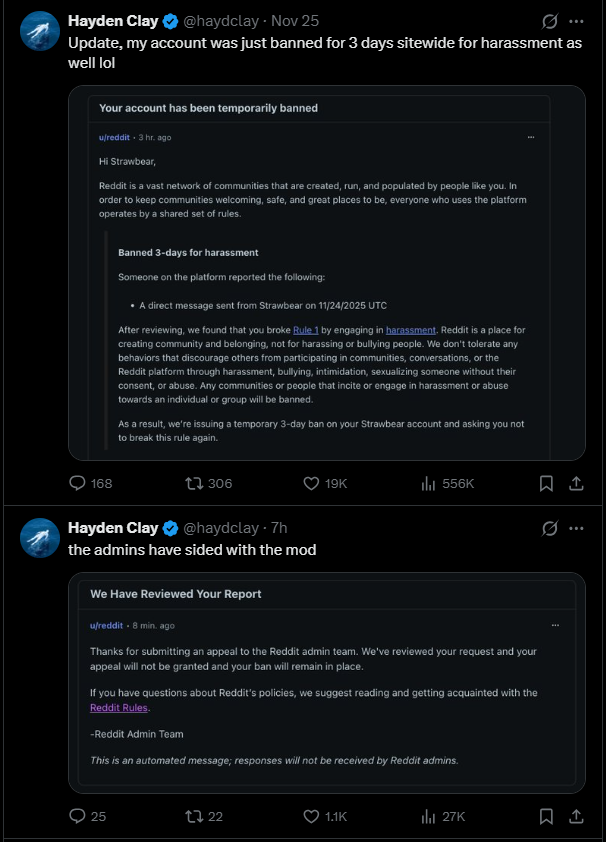Like the tweet with 19K likes
Screen dimensions: 606x842
[x=325, y=483]
